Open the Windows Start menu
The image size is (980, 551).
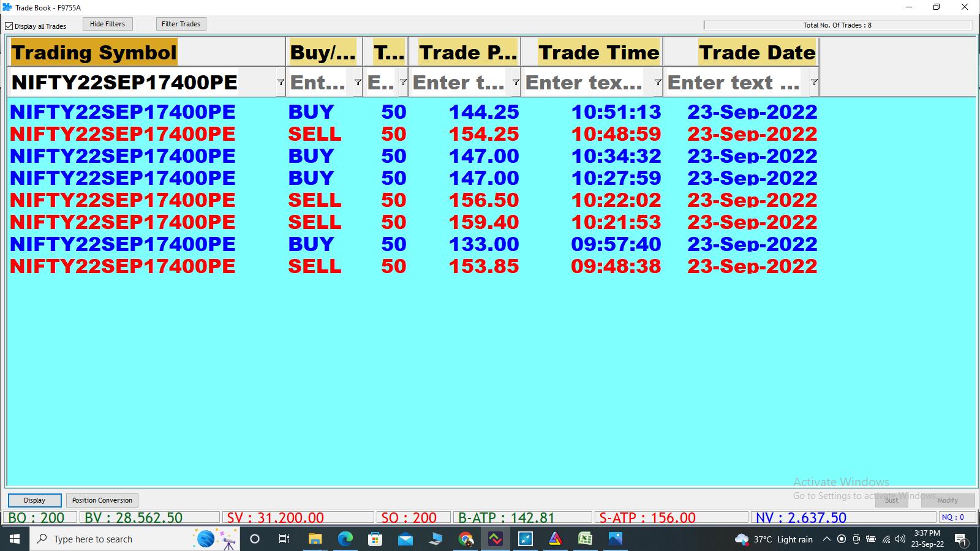pyautogui.click(x=15, y=539)
